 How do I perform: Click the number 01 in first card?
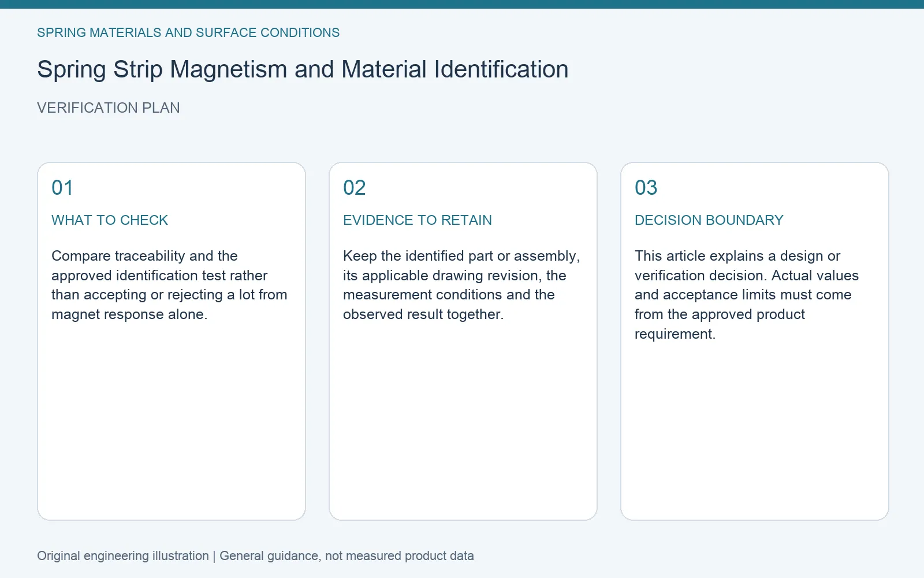(x=62, y=188)
